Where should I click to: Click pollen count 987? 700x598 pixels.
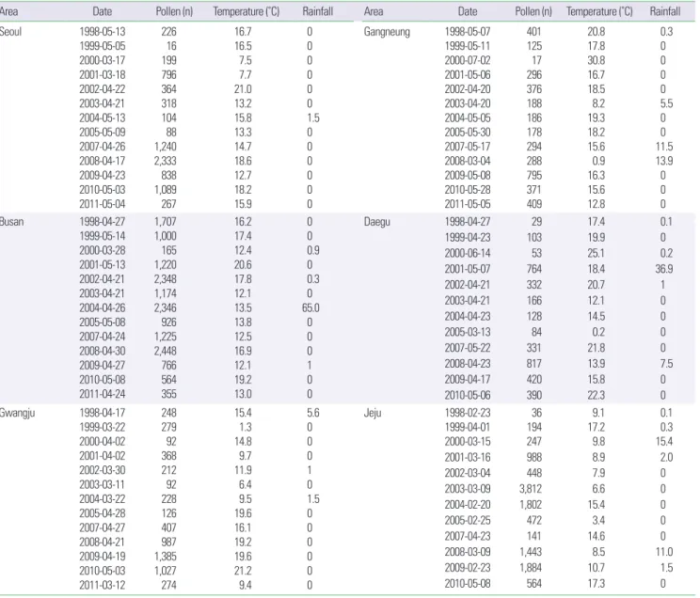[168, 543]
